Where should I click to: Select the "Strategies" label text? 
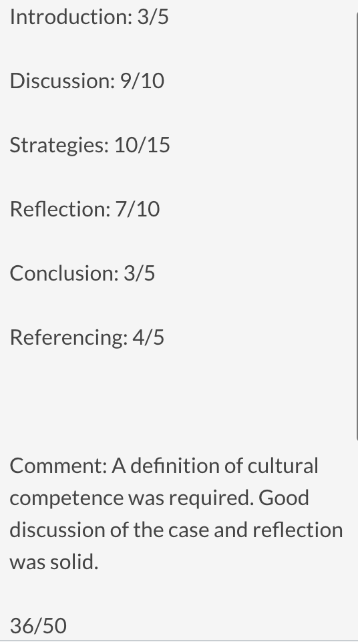point(59,145)
